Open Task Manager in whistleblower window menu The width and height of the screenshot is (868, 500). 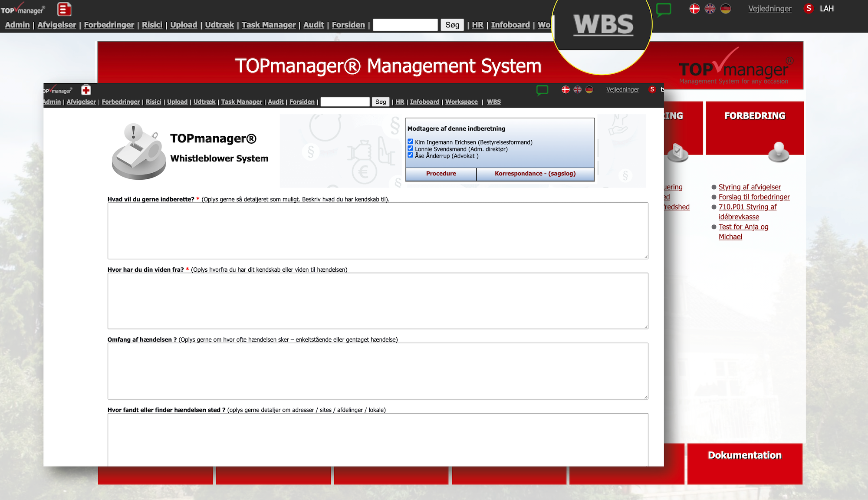[x=242, y=102]
